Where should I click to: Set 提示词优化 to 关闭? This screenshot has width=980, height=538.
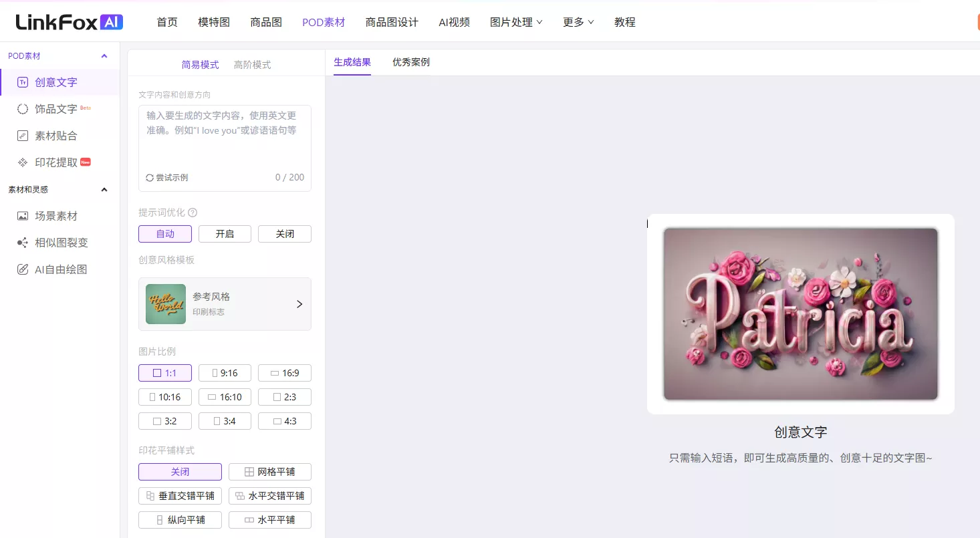pyautogui.click(x=284, y=233)
